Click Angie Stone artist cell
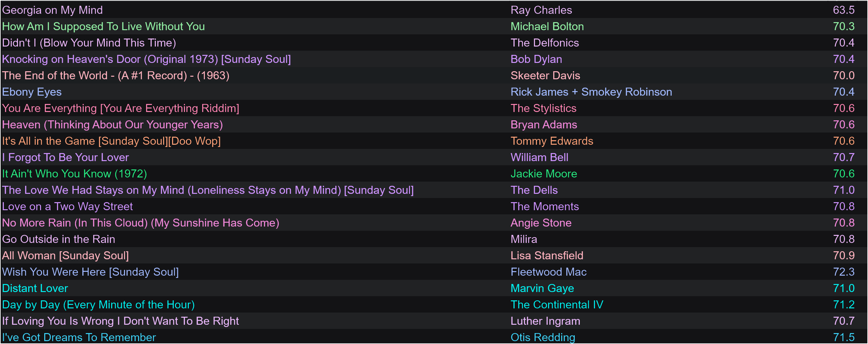The width and height of the screenshot is (868, 344). point(541,223)
